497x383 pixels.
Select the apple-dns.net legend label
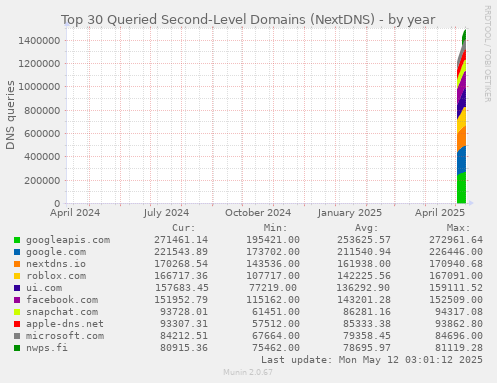65,324
